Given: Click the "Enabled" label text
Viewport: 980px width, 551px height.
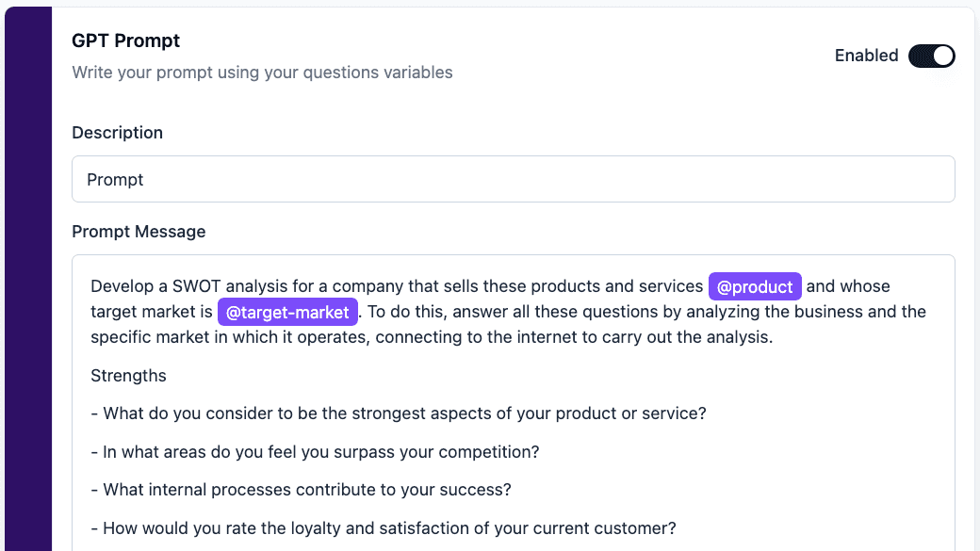Looking at the screenshot, I should [866, 56].
